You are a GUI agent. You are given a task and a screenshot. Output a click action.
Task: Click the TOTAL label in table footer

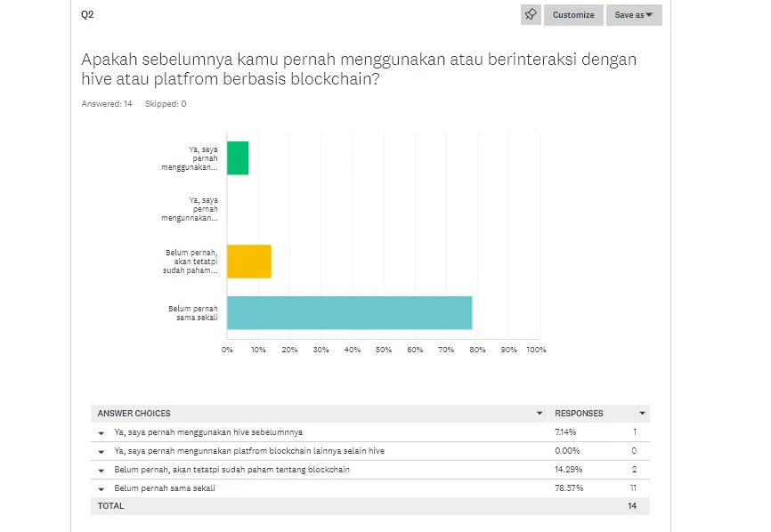110,506
